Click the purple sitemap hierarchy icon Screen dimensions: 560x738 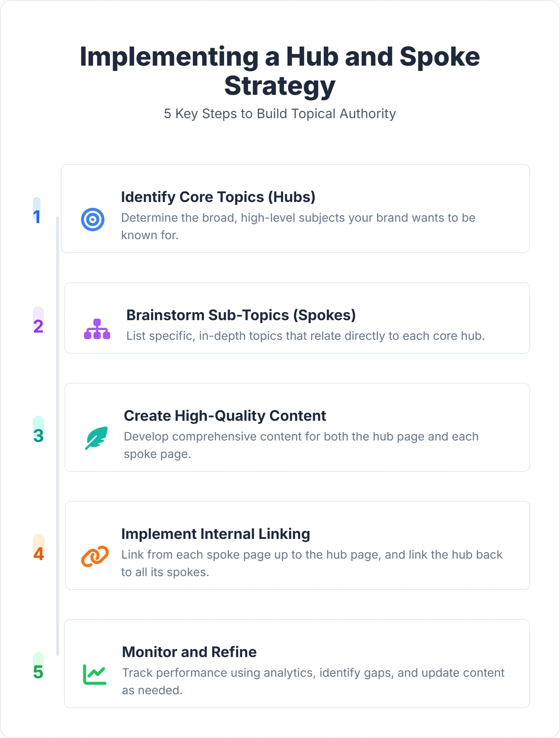coord(97,329)
